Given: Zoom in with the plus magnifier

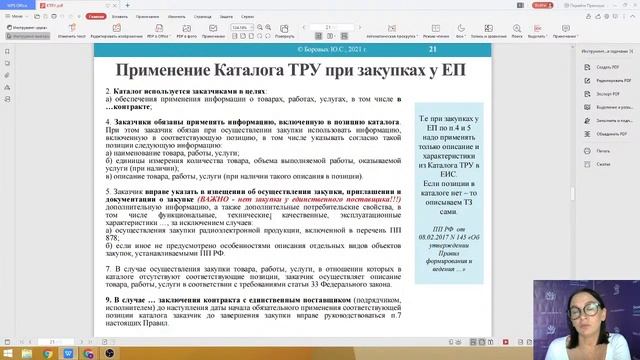Looking at the screenshot, I should tap(268, 27).
